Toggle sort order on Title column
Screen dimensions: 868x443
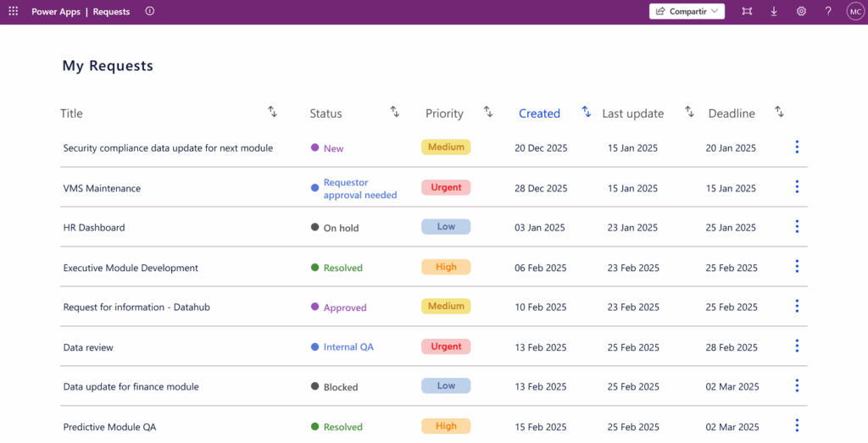pyautogui.click(x=272, y=112)
